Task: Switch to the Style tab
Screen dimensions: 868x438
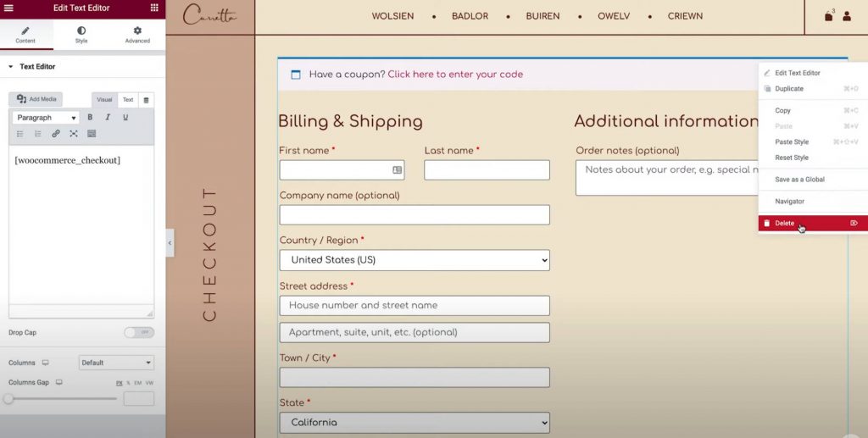Action: tap(81, 35)
